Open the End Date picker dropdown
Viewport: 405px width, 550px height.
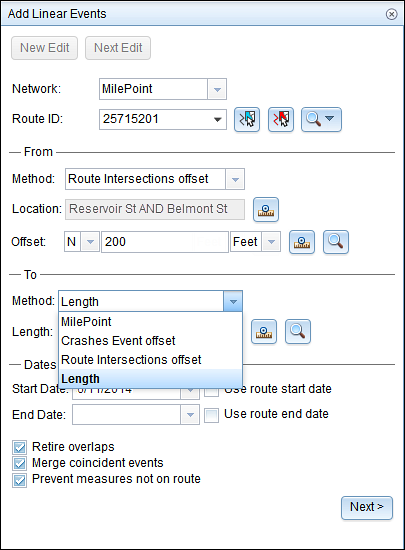click(x=190, y=415)
